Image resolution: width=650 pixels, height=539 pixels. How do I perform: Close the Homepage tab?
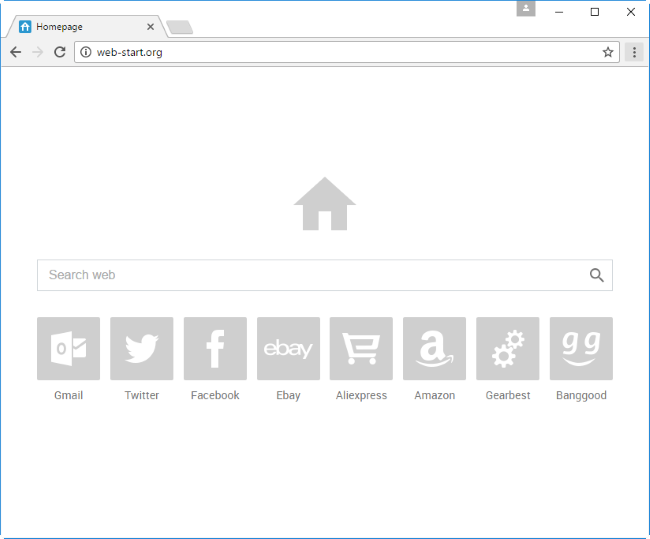pyautogui.click(x=150, y=27)
